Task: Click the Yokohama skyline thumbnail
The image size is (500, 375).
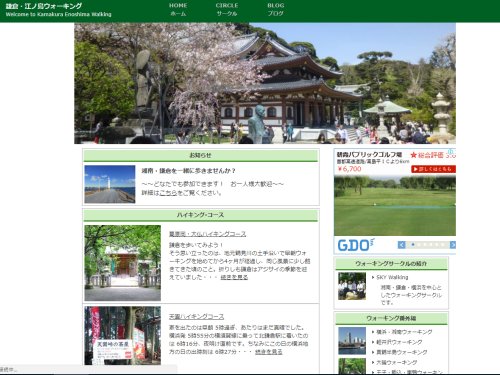Action: (x=352, y=341)
